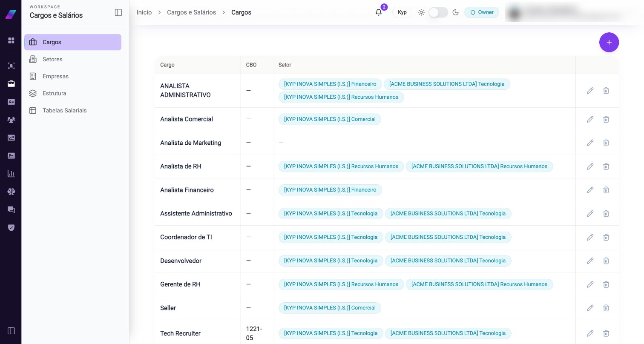Open the bar chart icon in left rail
Image resolution: width=644 pixels, height=344 pixels.
11,174
